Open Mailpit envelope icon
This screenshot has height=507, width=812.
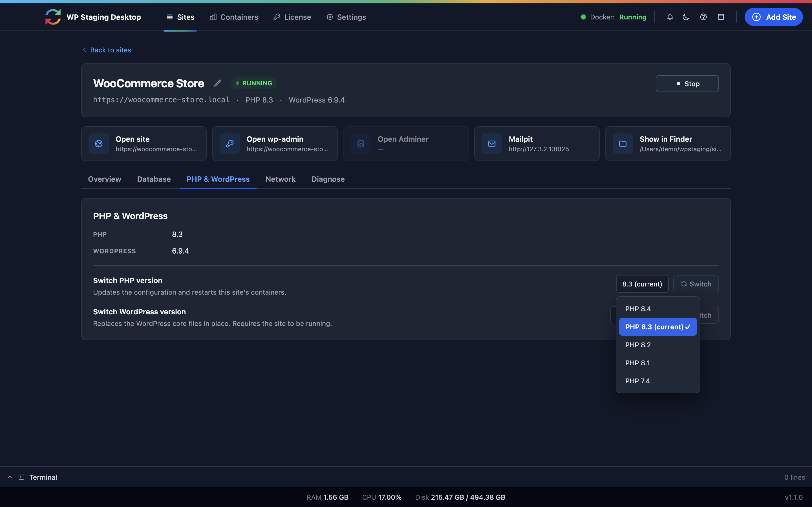point(491,144)
